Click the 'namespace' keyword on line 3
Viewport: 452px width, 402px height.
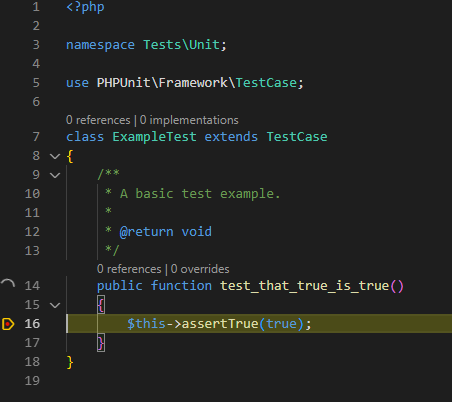(x=100, y=45)
